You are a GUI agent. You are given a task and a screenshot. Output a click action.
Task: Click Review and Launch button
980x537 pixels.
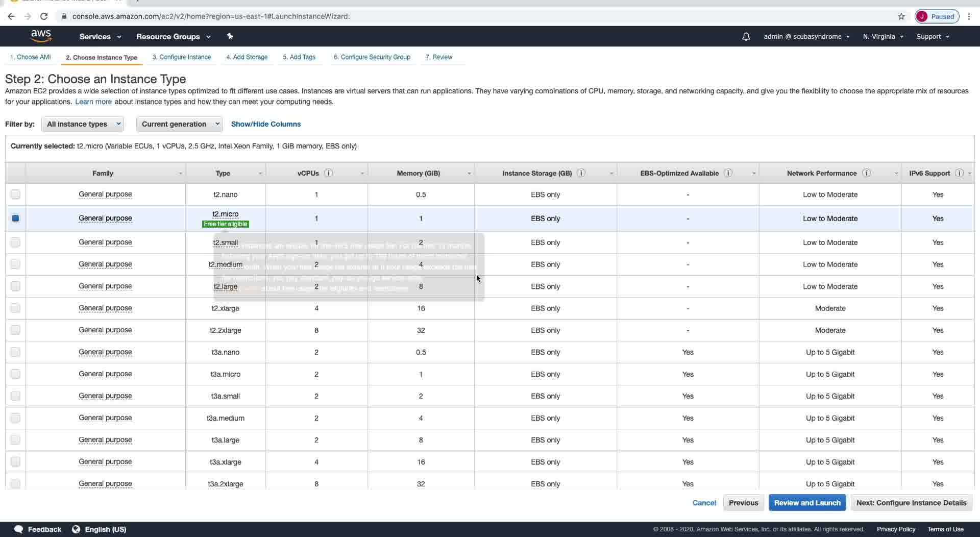point(807,503)
